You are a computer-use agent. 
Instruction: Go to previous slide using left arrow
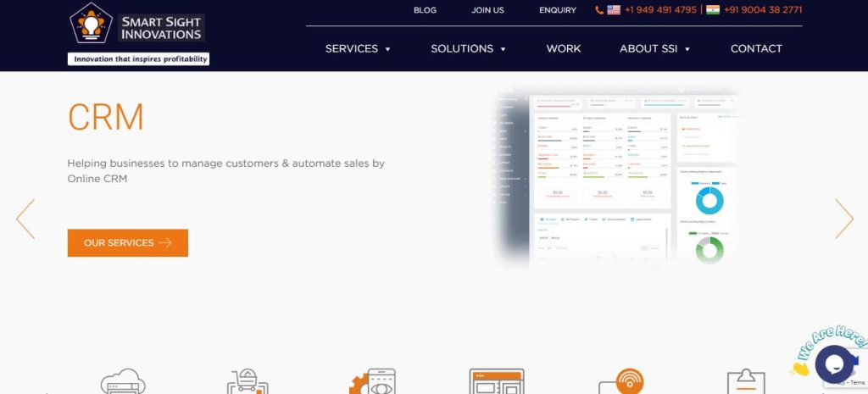tap(25, 219)
